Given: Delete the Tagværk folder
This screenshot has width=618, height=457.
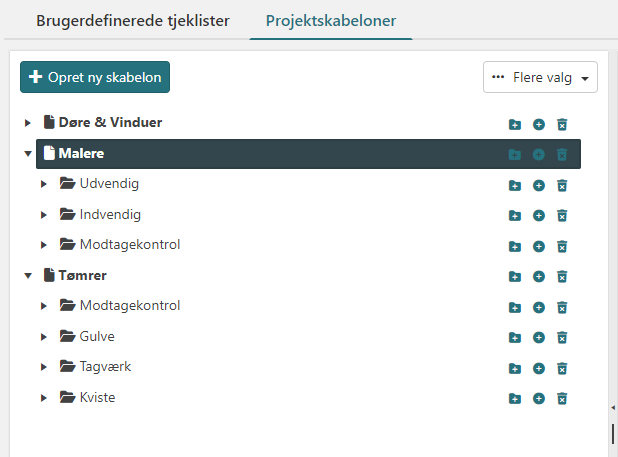Looking at the screenshot, I should click(562, 368).
